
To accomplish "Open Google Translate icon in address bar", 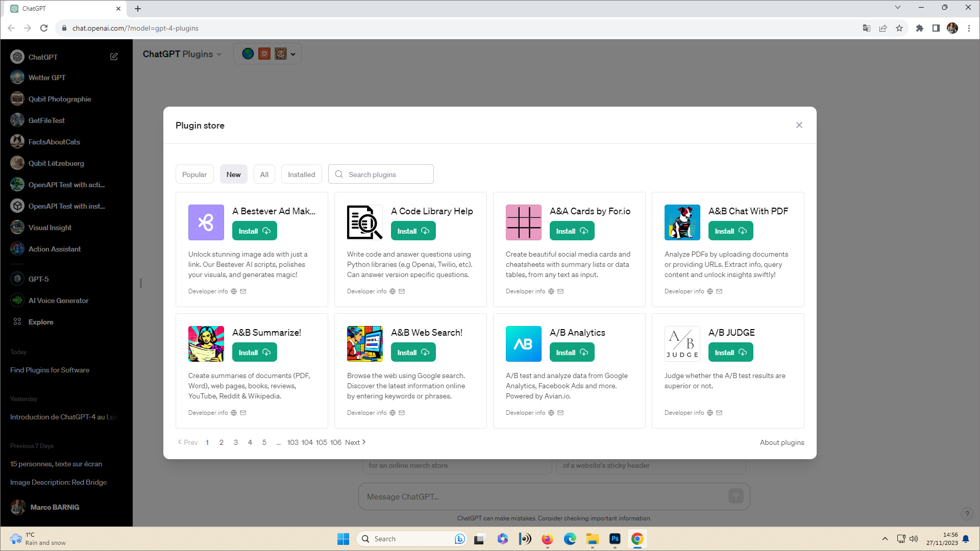I will click(866, 28).
